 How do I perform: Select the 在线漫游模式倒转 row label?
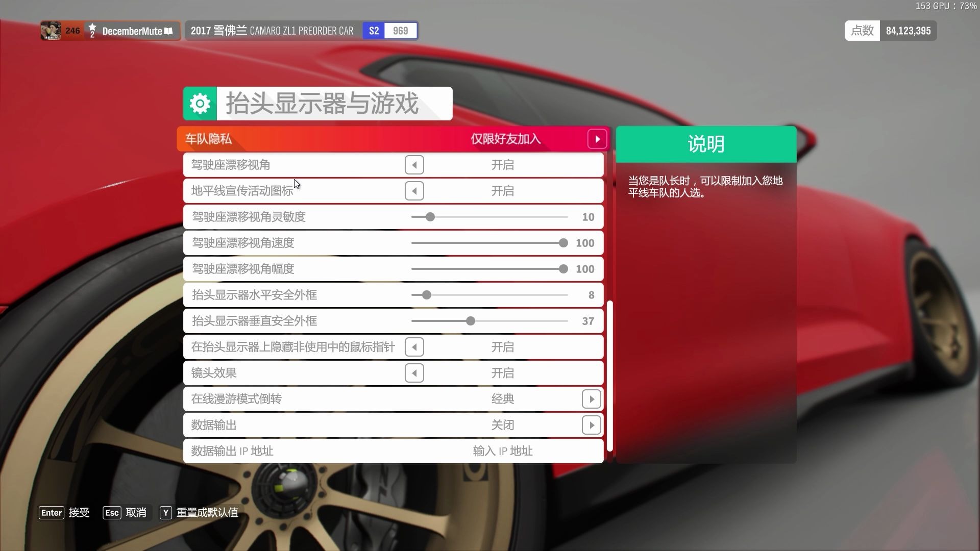coord(236,399)
